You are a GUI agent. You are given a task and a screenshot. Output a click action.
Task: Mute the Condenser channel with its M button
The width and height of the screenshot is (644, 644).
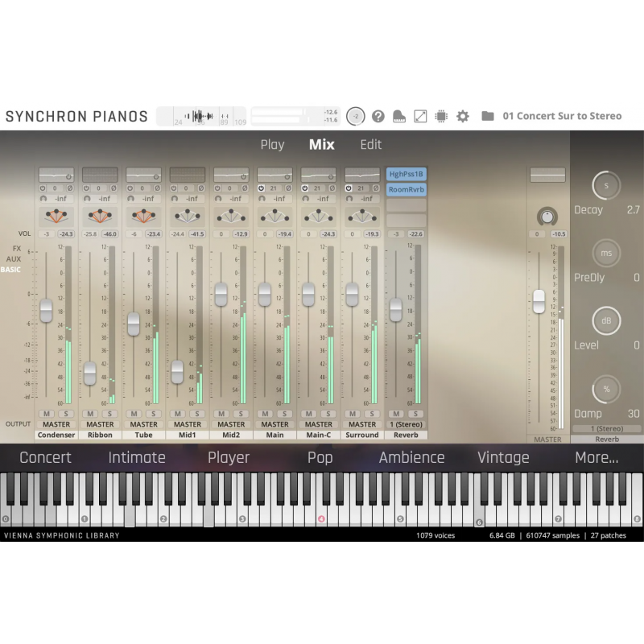(x=47, y=413)
